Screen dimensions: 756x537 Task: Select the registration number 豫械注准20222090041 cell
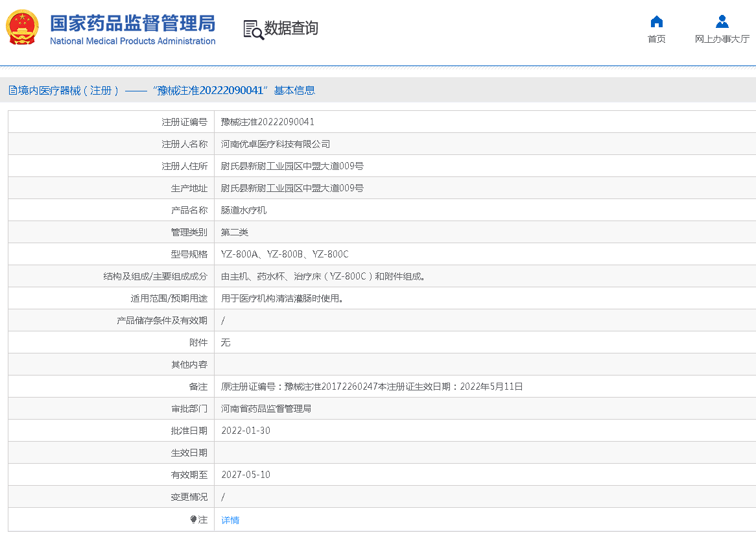(x=268, y=122)
